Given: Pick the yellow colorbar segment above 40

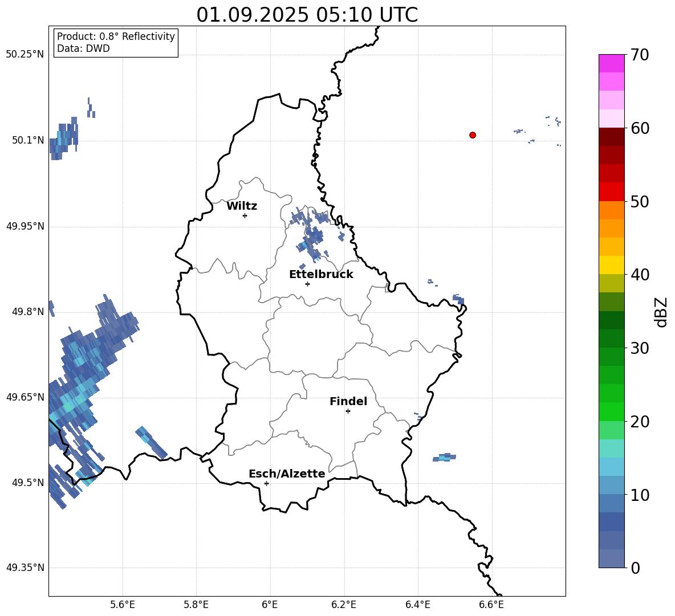Looking at the screenshot, I should [x=612, y=265].
